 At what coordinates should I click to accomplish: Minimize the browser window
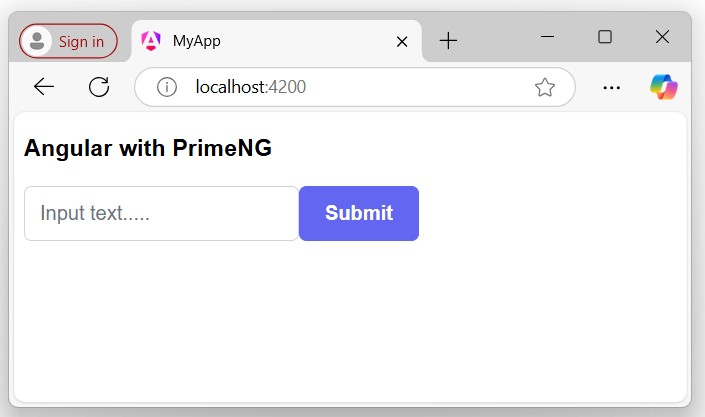[x=547, y=37]
